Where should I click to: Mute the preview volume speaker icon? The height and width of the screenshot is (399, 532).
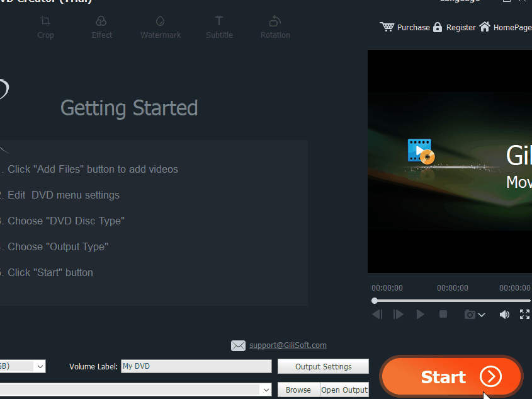504,315
